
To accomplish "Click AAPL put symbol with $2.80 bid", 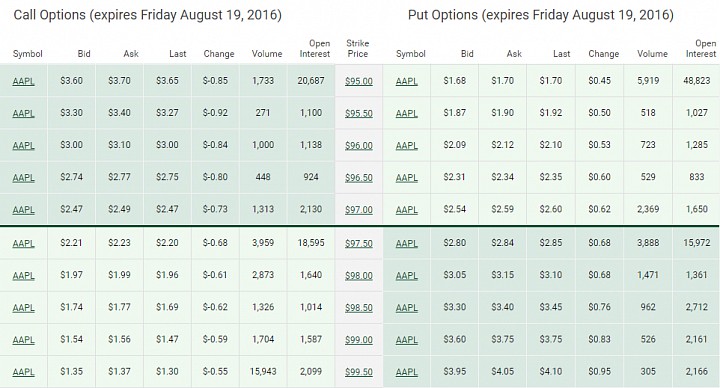I will [407, 243].
